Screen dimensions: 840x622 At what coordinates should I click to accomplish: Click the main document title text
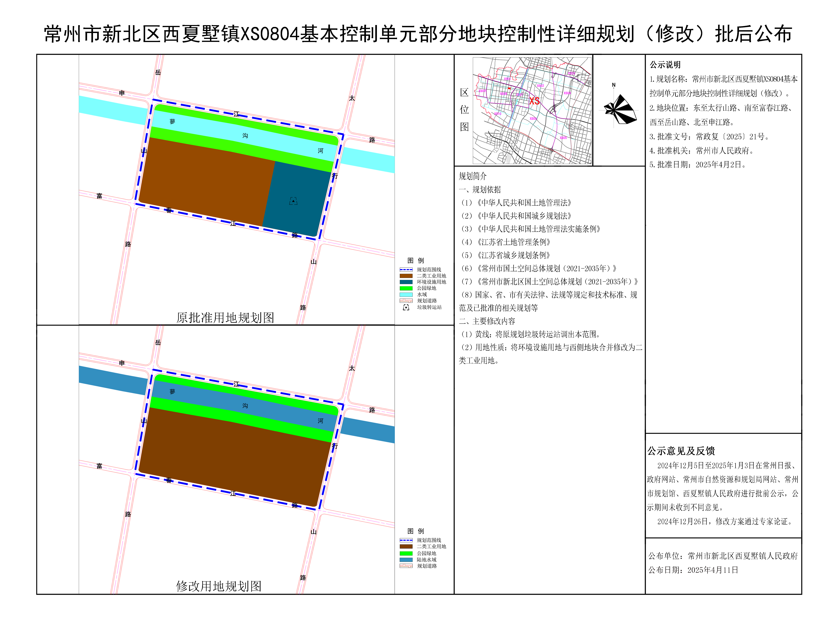pyautogui.click(x=418, y=34)
